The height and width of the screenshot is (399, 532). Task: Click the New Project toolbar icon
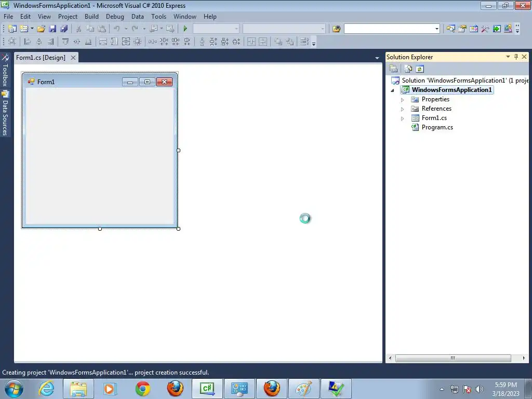pyautogui.click(x=12, y=29)
